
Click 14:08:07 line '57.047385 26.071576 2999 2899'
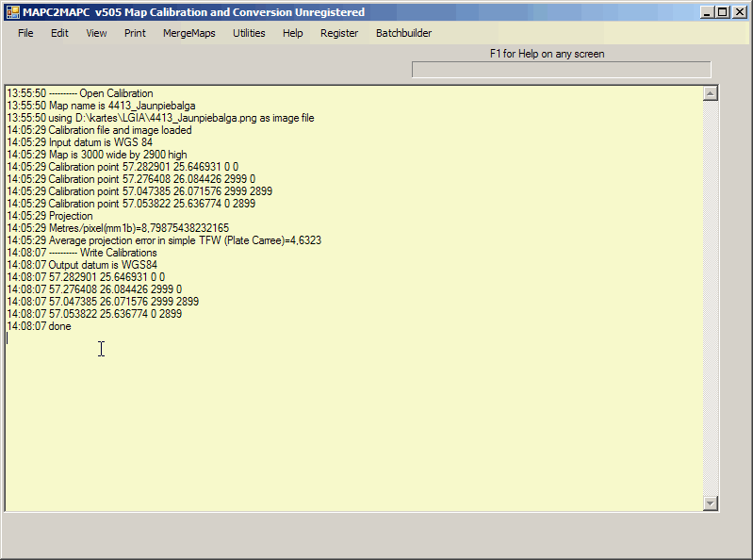[x=103, y=302]
